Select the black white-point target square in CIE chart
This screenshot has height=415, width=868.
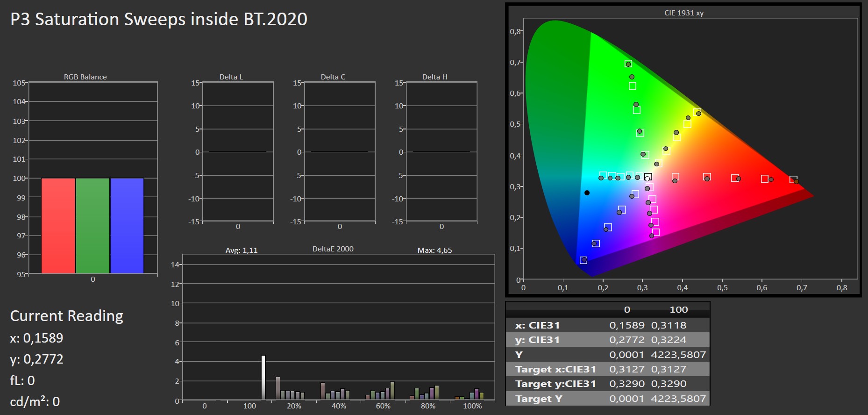point(648,177)
